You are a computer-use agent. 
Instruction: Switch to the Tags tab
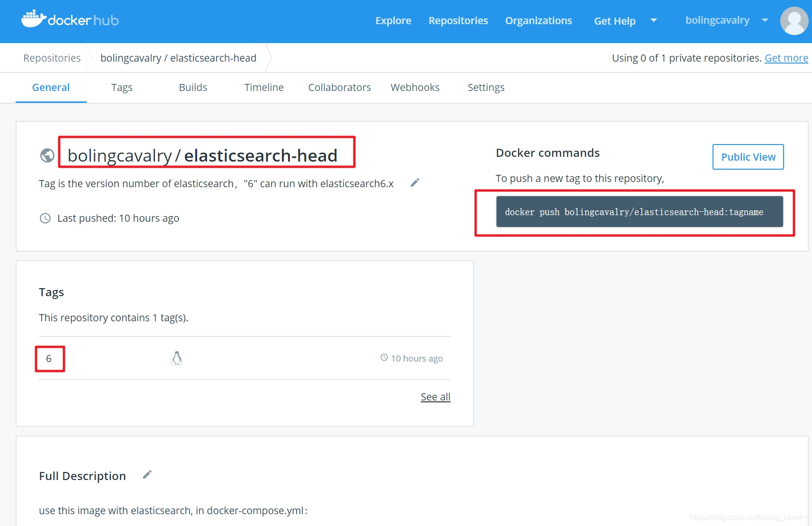[122, 88]
